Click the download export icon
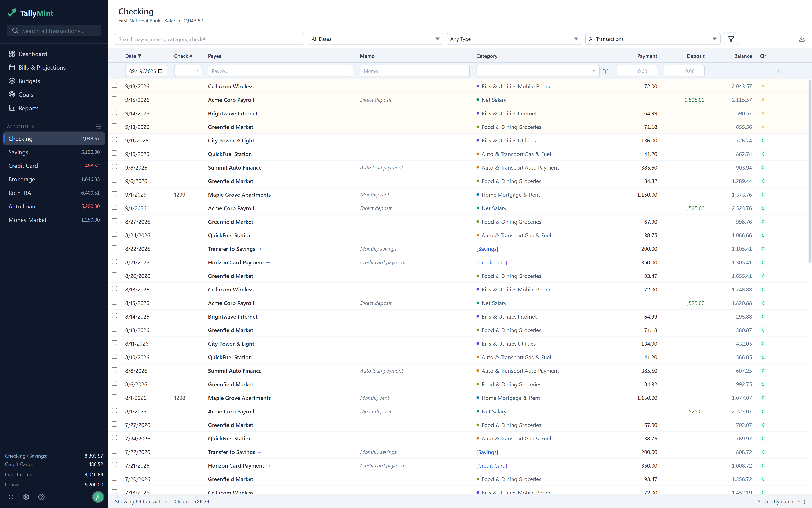This screenshot has width=812, height=508. coord(802,39)
